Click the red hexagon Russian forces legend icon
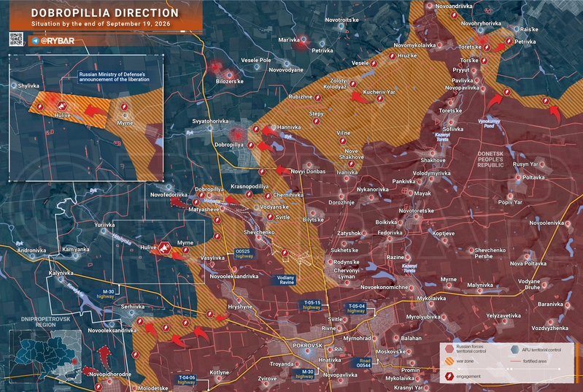583x392 pixels. click(449, 349)
